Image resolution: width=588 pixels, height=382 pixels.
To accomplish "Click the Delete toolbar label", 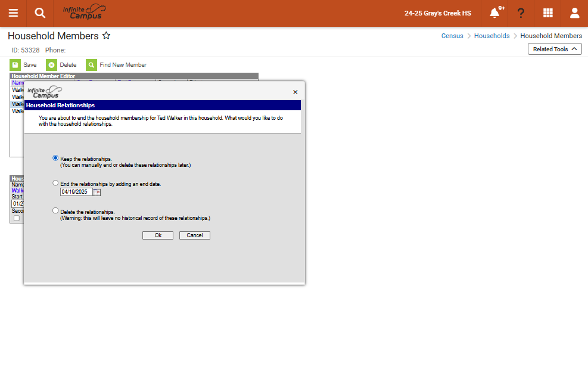I will point(68,65).
